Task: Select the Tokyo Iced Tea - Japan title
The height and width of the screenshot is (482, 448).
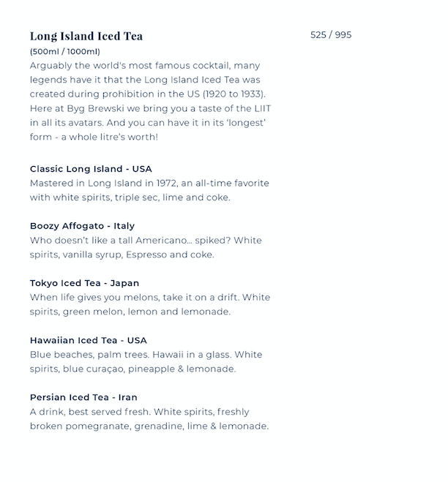Action: click(x=84, y=283)
